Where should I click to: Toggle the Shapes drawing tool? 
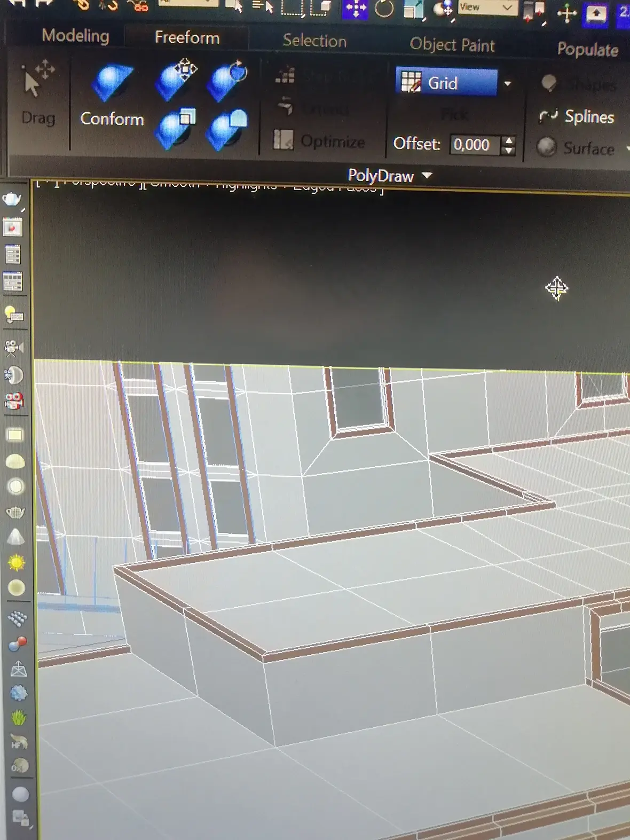coord(580,84)
